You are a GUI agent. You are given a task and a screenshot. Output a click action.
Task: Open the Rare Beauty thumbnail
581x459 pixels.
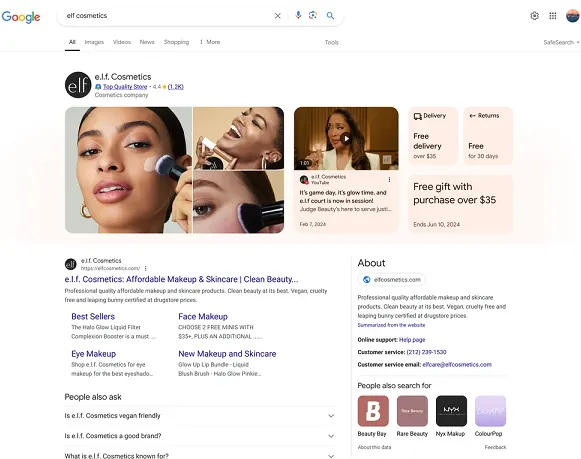click(x=412, y=411)
